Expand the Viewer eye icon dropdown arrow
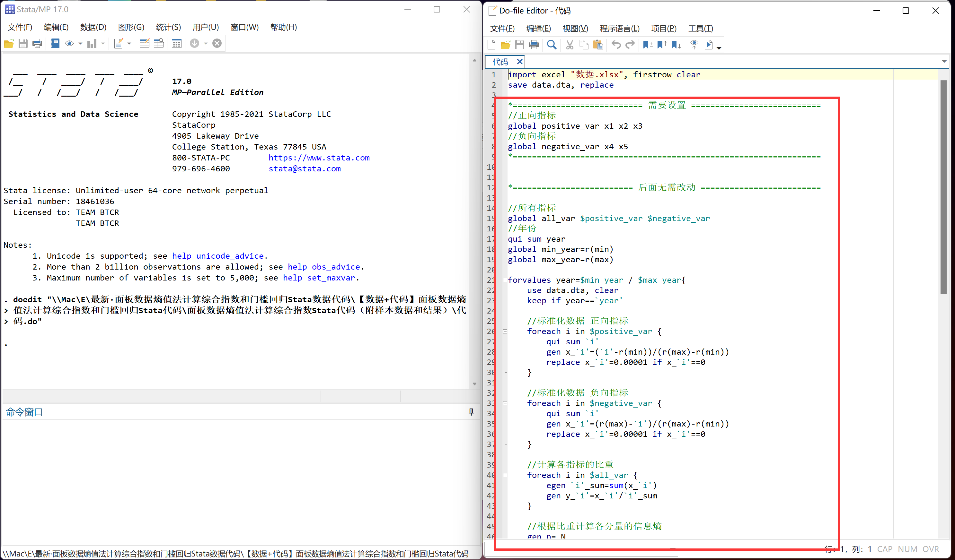This screenshot has height=560, width=955. pyautogui.click(x=80, y=44)
